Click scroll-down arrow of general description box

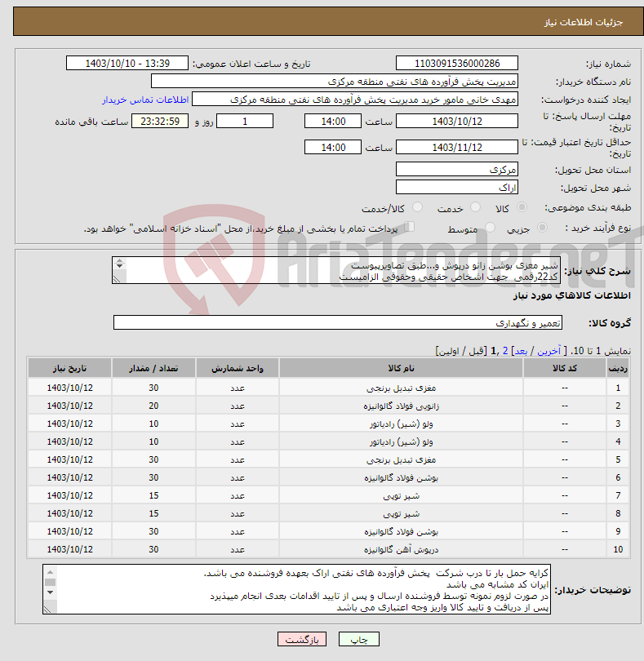point(119,265)
